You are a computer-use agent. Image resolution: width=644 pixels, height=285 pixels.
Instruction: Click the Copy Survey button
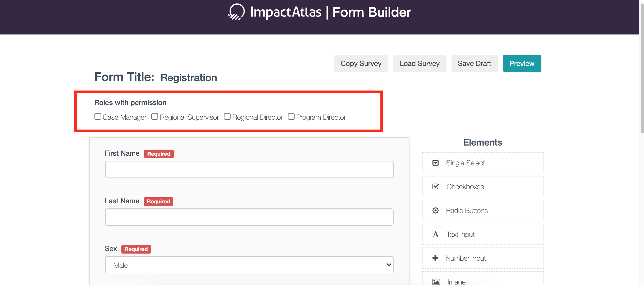tap(361, 63)
